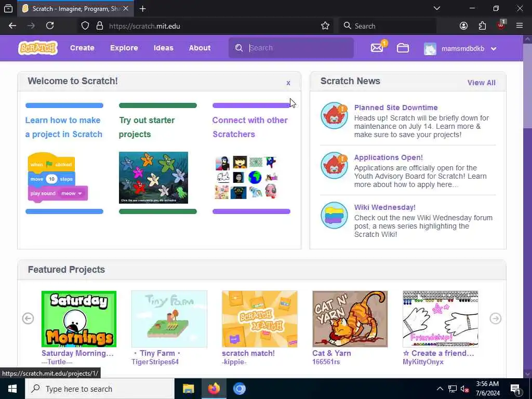Click the Wiki Wednesday news icon
This screenshot has height=399, width=532.
(x=334, y=215)
